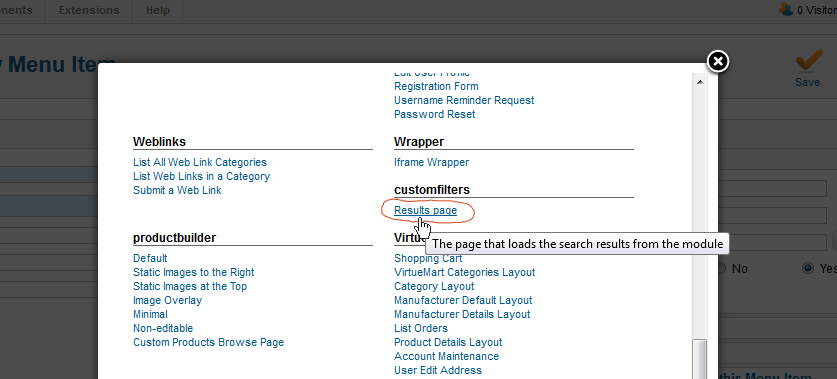The image size is (837, 379).
Task: Select productbuilder Default layout
Action: [150, 258]
